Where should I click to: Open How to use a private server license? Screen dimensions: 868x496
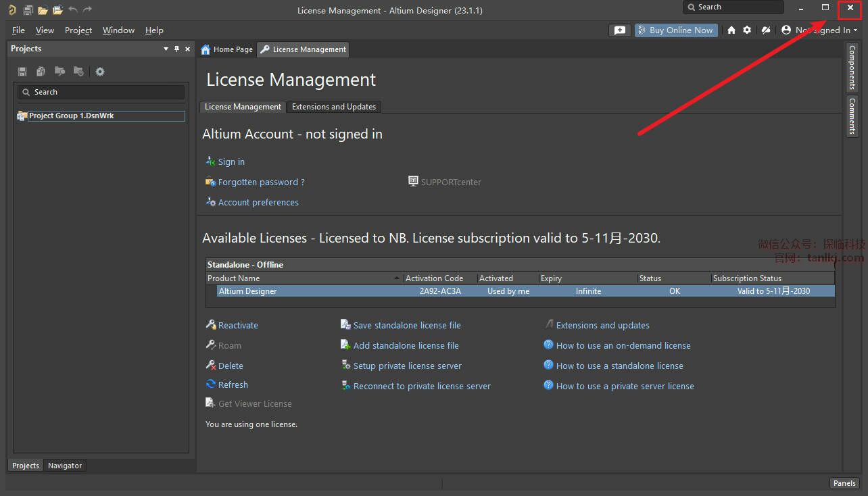(625, 387)
